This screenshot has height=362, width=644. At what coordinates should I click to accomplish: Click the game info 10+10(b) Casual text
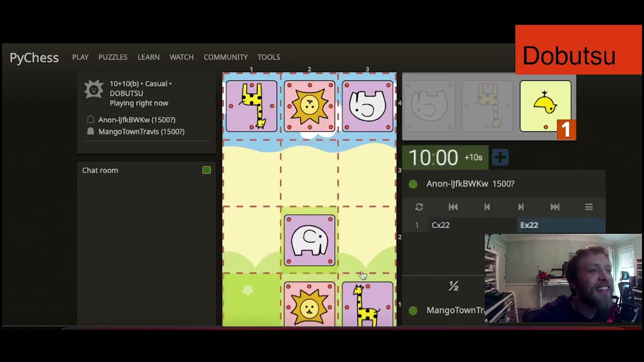(141, 83)
